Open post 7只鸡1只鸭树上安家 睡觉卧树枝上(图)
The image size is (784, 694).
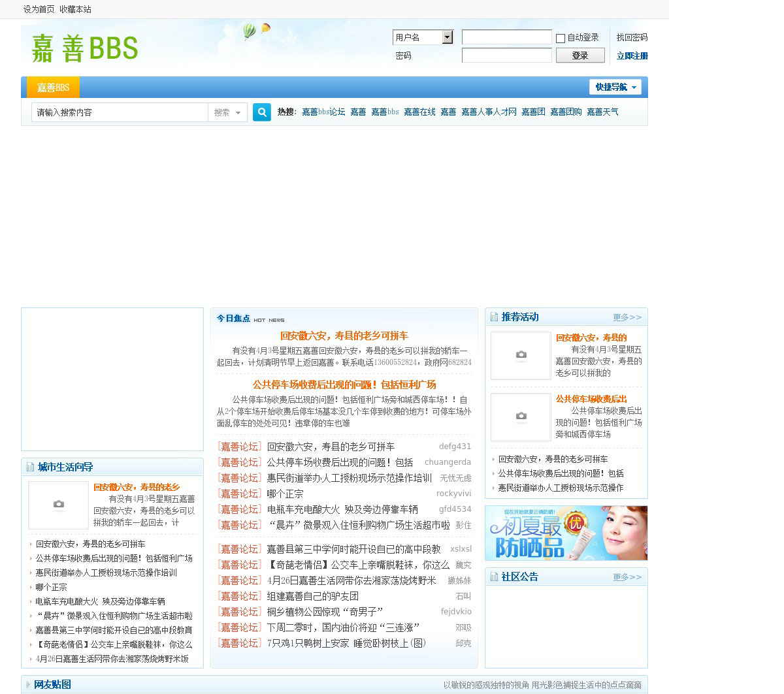click(x=346, y=643)
